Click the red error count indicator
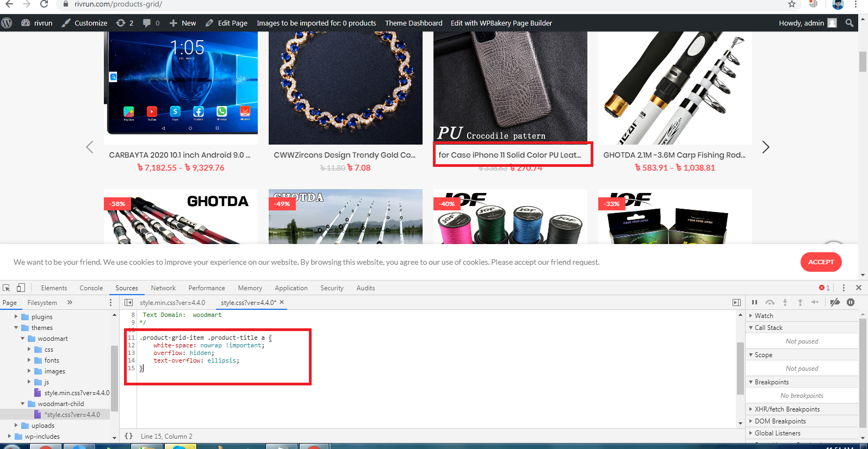 pos(824,288)
